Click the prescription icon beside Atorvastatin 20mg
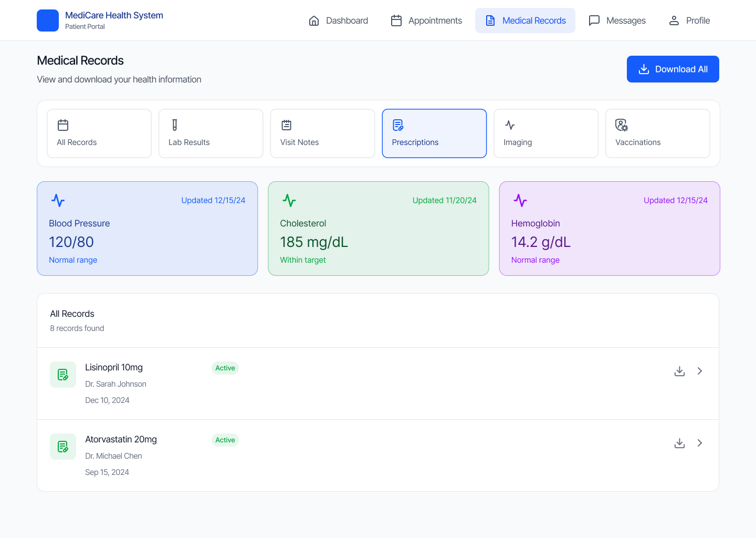The image size is (756, 538). pos(63,447)
